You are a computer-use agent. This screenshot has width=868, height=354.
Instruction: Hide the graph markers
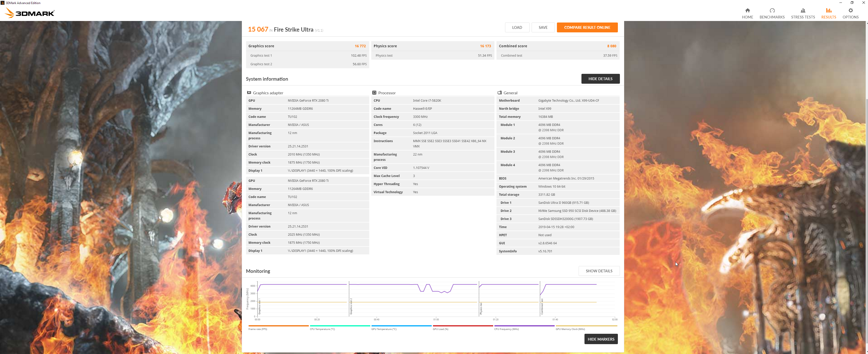[x=601, y=339]
